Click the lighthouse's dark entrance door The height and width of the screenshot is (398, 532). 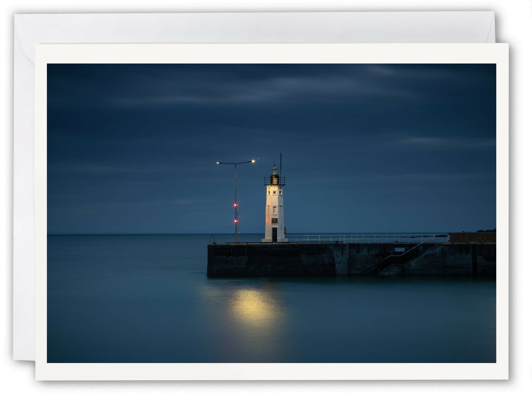(x=274, y=234)
